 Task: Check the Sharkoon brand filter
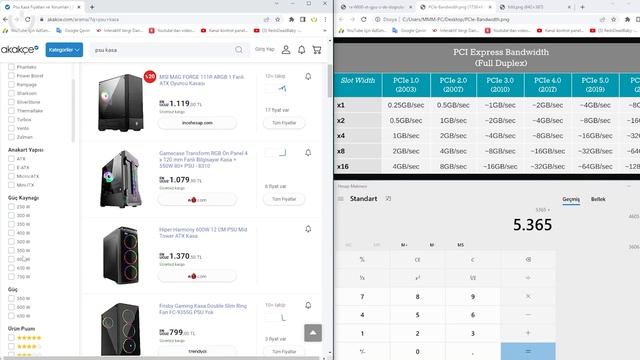11,93
